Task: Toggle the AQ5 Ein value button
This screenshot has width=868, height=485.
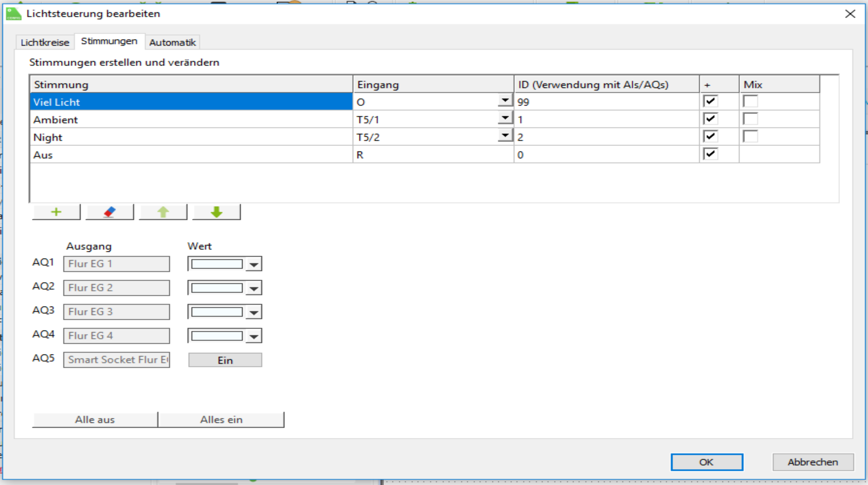Action: pos(225,360)
